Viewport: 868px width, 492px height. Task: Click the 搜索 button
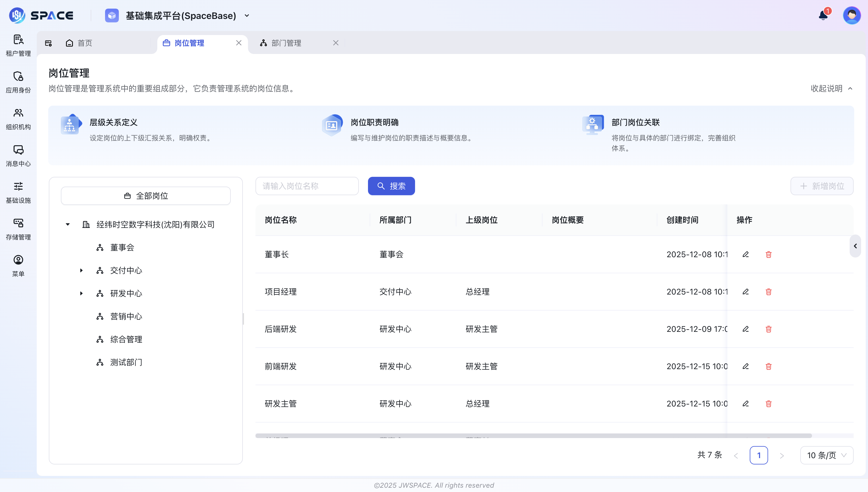(391, 186)
